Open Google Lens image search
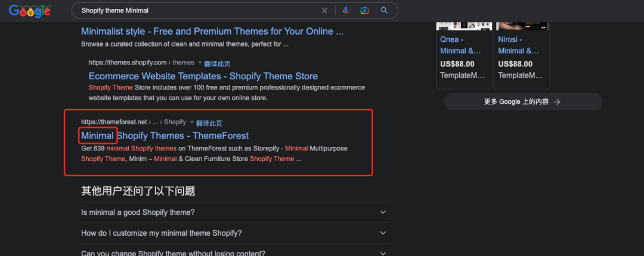 [365, 11]
